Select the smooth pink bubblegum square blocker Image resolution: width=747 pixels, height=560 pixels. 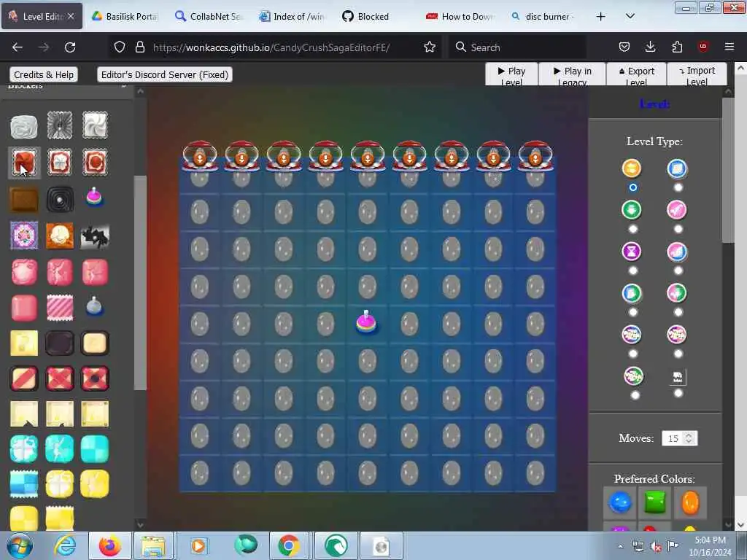click(x=24, y=308)
